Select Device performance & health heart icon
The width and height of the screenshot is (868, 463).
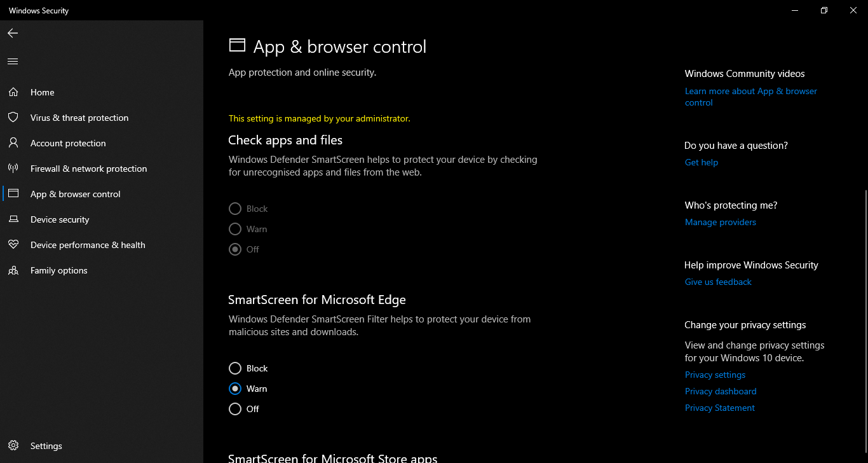click(13, 245)
